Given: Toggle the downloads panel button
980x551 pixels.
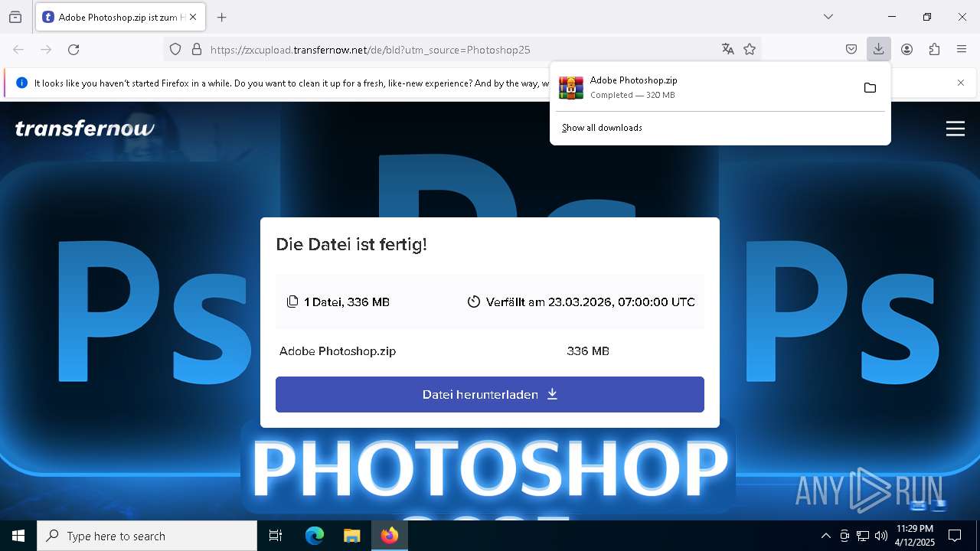Looking at the screenshot, I should [879, 50].
